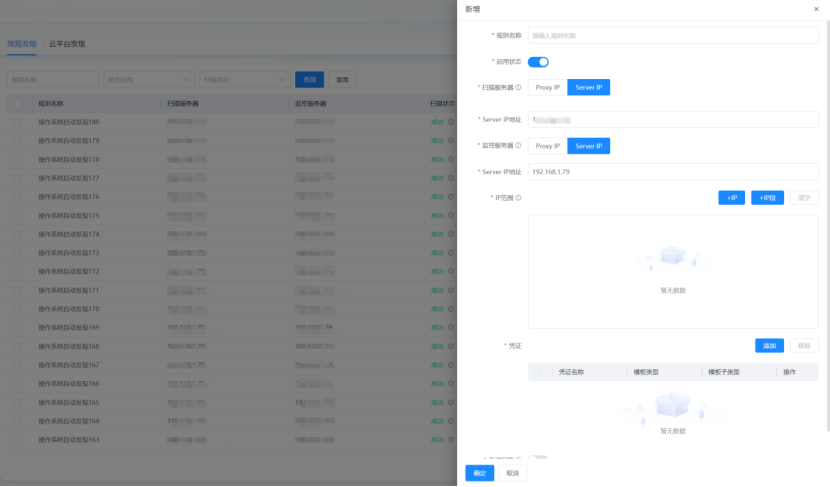Check the select-all checkbox in the 凭证 table header
This screenshot has width=830, height=487.
tap(538, 372)
